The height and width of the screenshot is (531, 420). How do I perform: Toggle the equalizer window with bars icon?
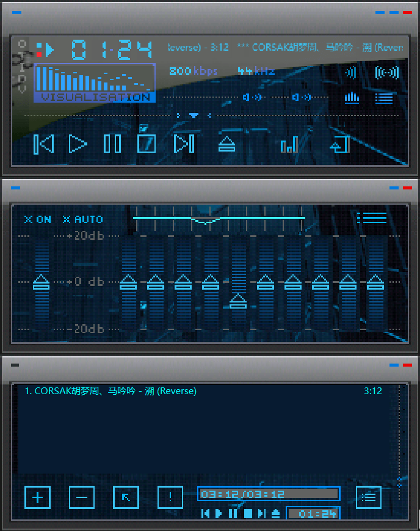352,98
